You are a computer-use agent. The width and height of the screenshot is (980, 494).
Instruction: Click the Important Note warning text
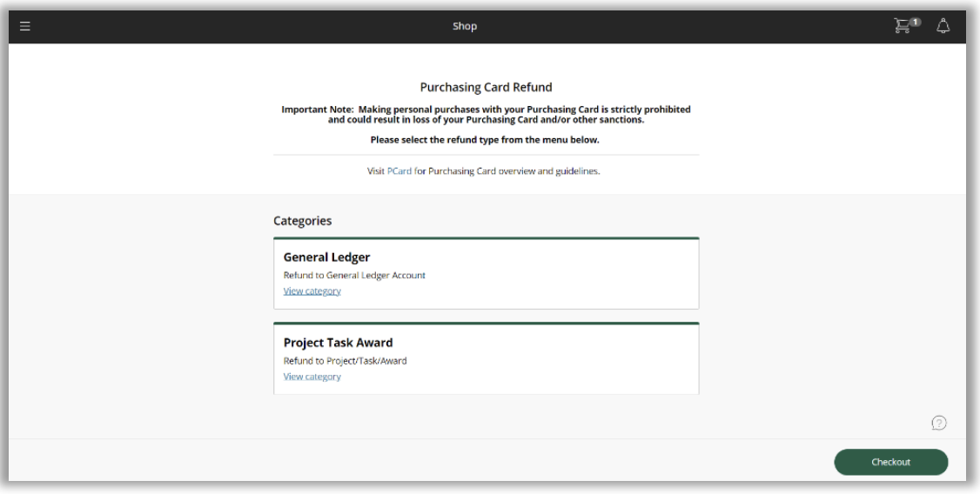[486, 114]
